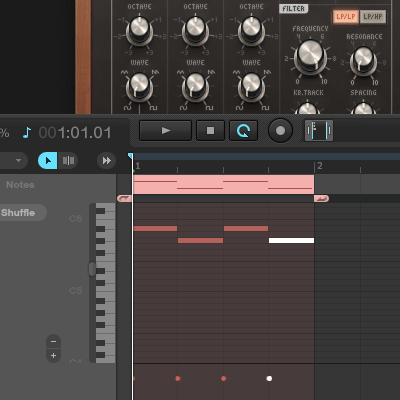
Task: Click the FILTER section label
Action: [x=293, y=9]
